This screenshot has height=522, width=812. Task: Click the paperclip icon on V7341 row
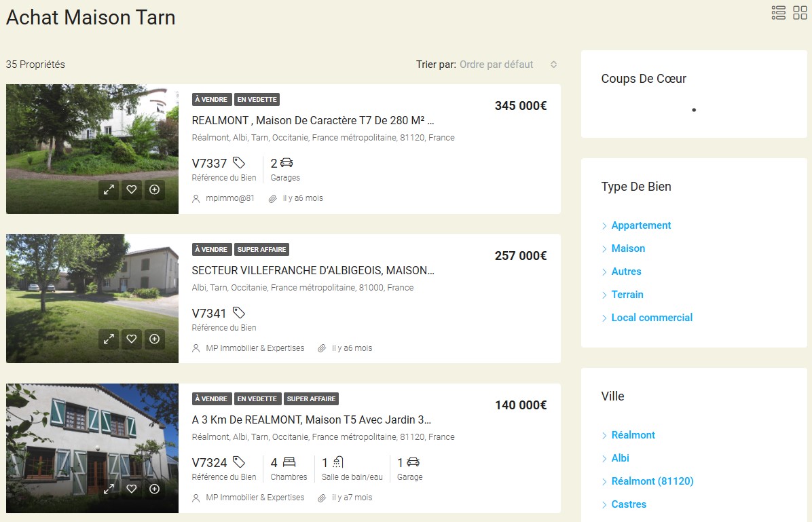point(322,348)
